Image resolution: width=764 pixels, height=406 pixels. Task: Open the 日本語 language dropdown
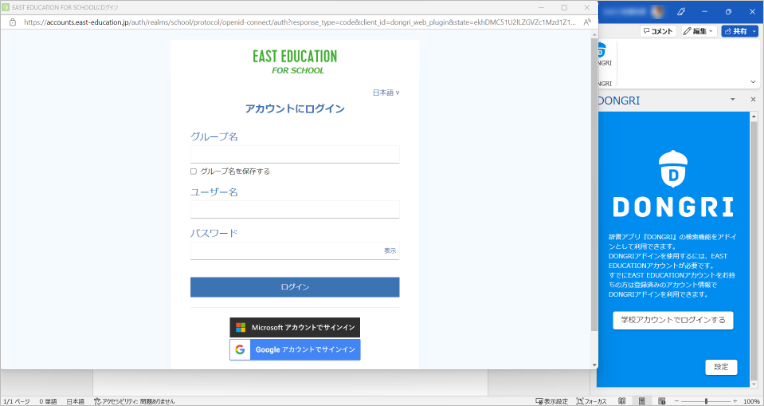click(386, 93)
